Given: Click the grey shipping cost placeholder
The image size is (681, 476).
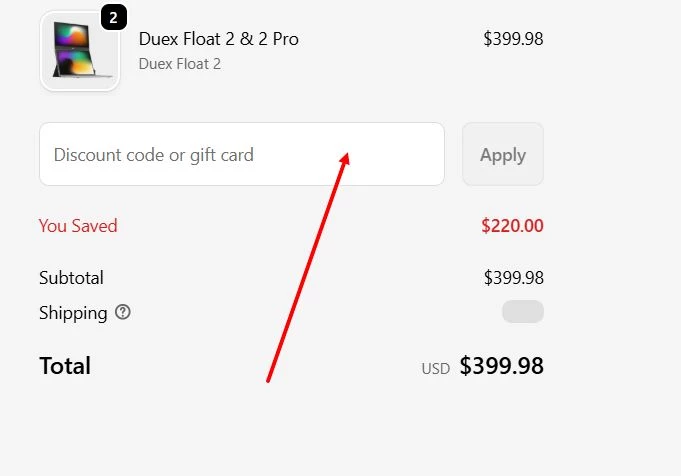Looking at the screenshot, I should (522, 312).
